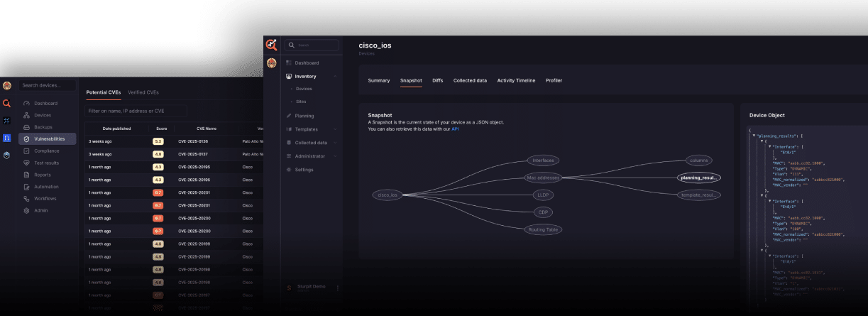Follow the API link in the Snapshot description
868x316 pixels.
point(455,129)
